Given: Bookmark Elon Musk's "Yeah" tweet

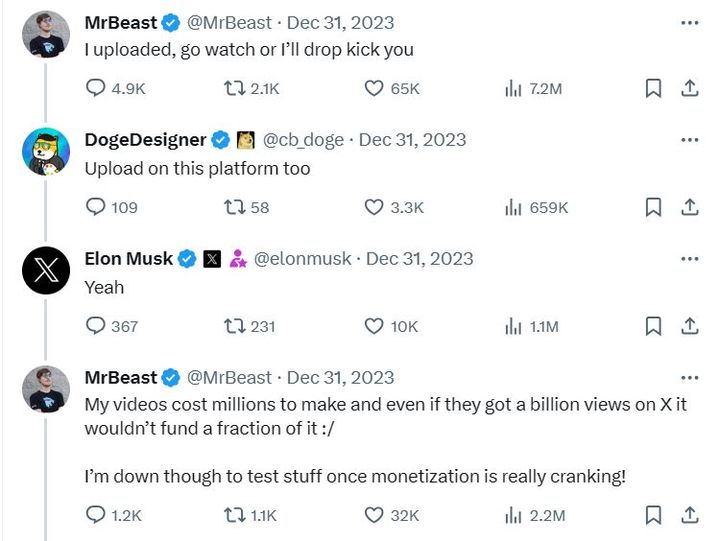Looking at the screenshot, I should coord(653,326).
